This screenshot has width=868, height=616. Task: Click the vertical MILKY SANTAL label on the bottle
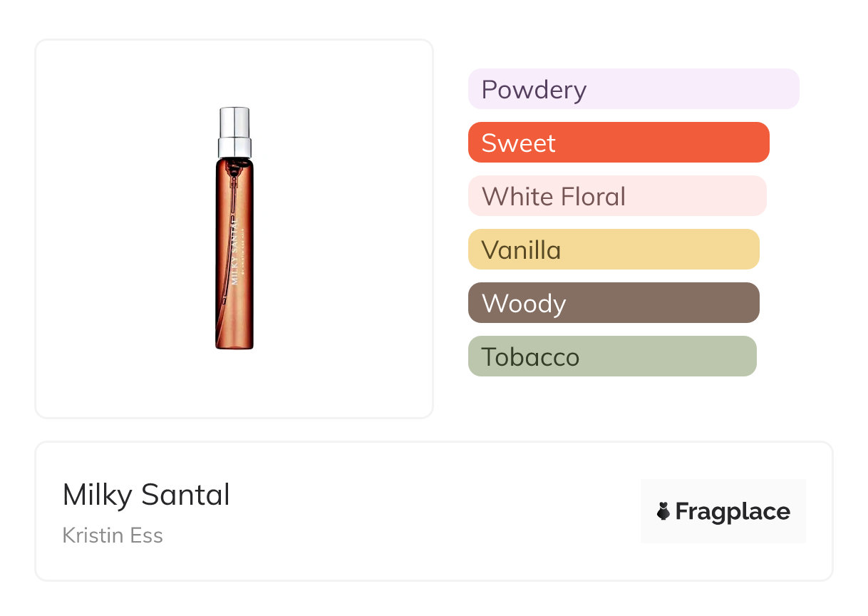point(234,250)
